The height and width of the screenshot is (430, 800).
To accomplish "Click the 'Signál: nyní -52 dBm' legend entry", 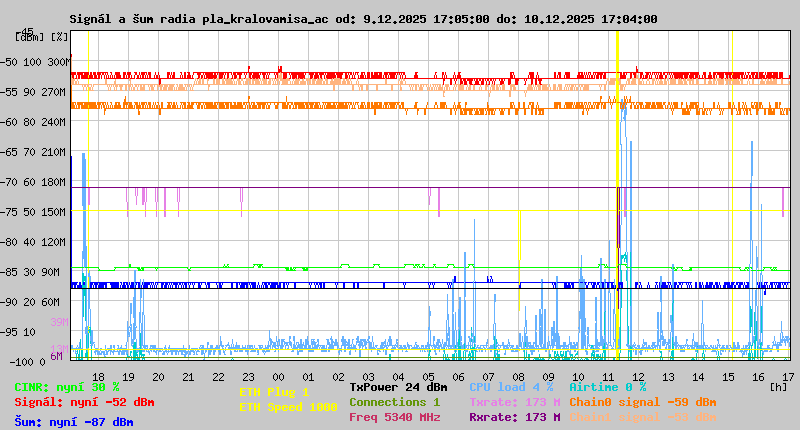I will click(x=84, y=402).
